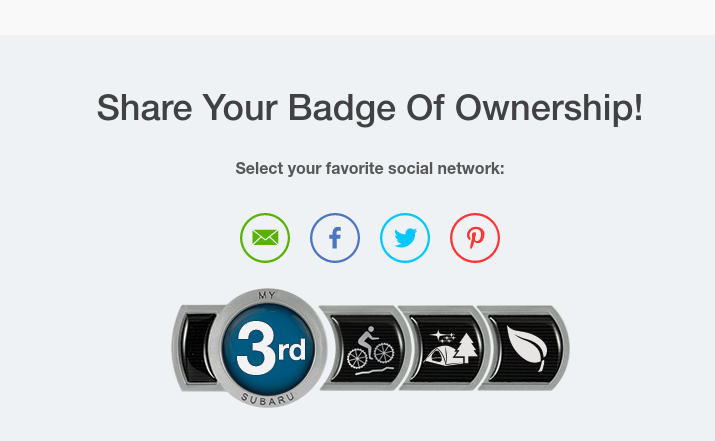Screen dimensions: 715x441
Task: Choose the red Pinterest share icon
Action: click(x=475, y=238)
